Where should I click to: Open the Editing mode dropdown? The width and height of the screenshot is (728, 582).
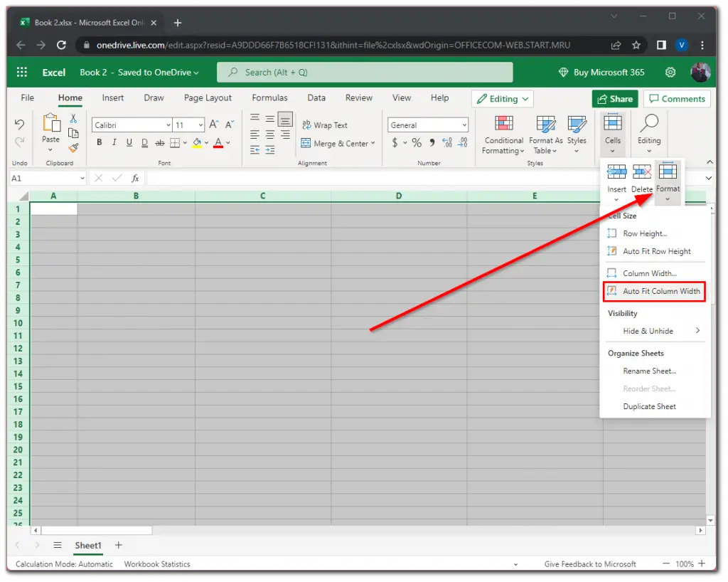coord(503,99)
